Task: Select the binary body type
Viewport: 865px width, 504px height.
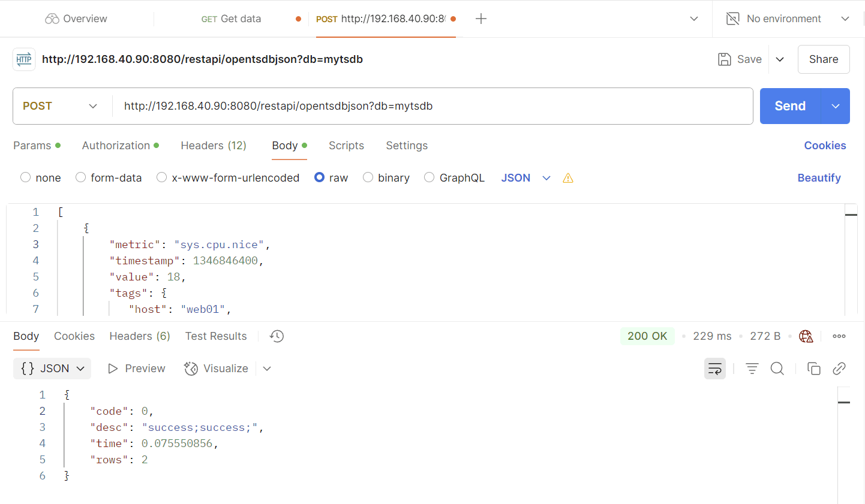Action: [368, 177]
